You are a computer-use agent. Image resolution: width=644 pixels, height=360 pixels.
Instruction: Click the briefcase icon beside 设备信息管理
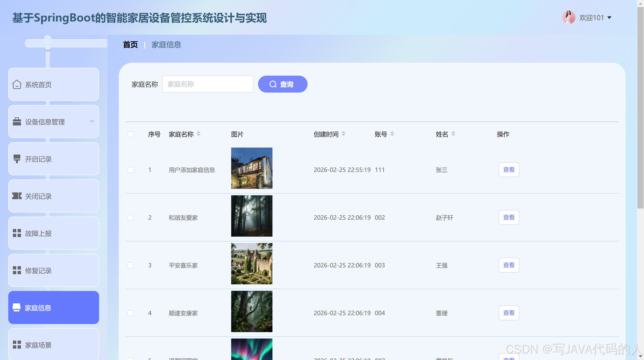(x=17, y=122)
